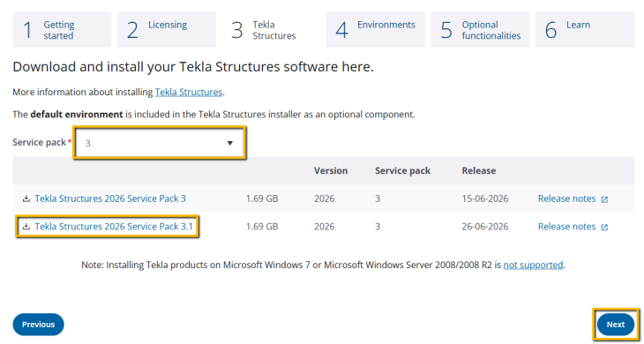Screen dimensions: 644x344
Task: Open step 6 Learn tab
Action: [585, 30]
